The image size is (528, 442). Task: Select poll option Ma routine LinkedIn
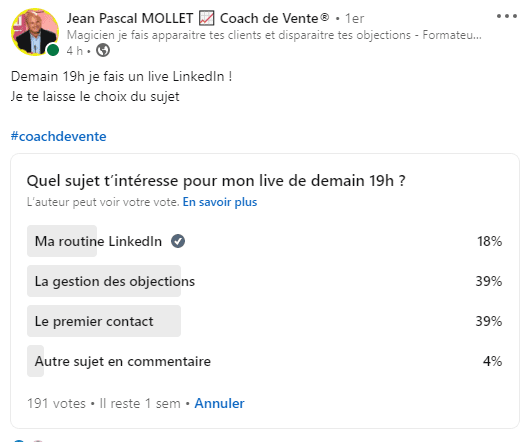click(264, 241)
